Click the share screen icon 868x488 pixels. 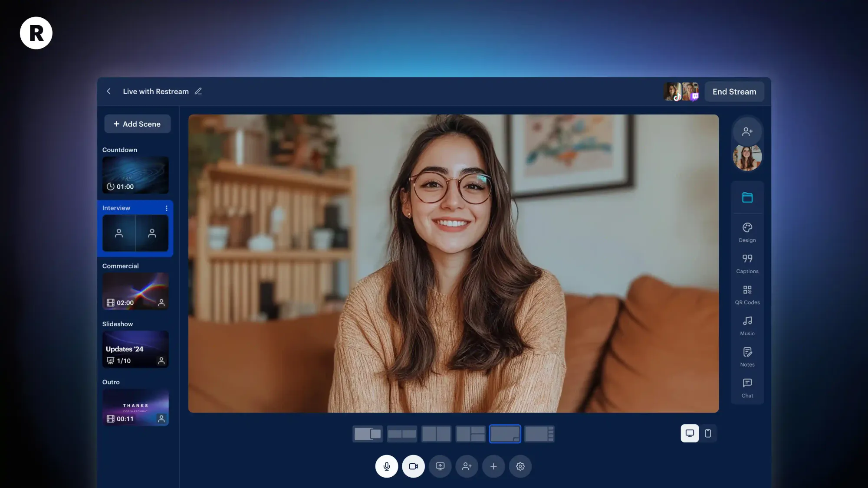point(440,466)
